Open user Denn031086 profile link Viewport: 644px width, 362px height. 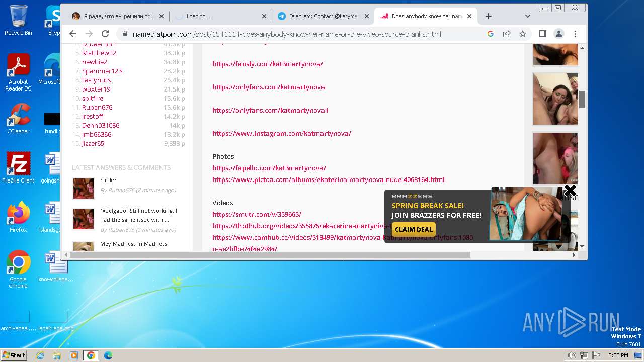[x=101, y=125]
